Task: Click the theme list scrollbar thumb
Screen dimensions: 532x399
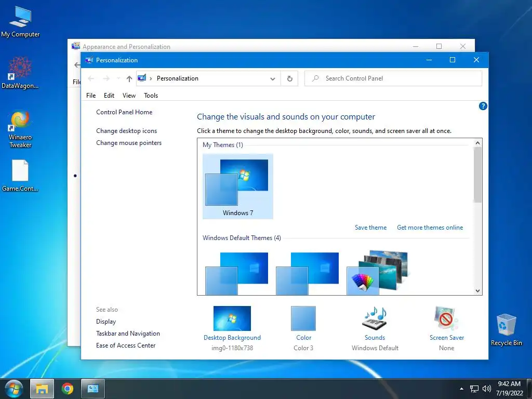Action: pyautogui.click(x=478, y=175)
